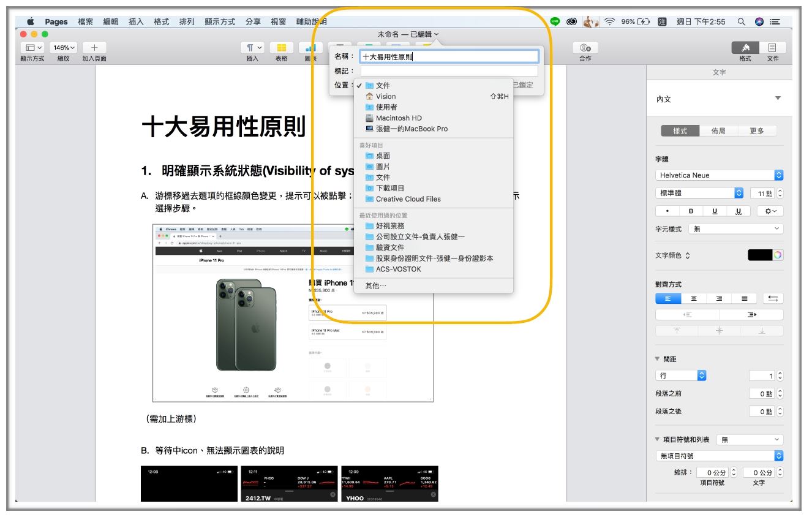The image size is (812, 517).
Task: Select the 文件 document inspector button
Action: pyautogui.click(x=773, y=48)
